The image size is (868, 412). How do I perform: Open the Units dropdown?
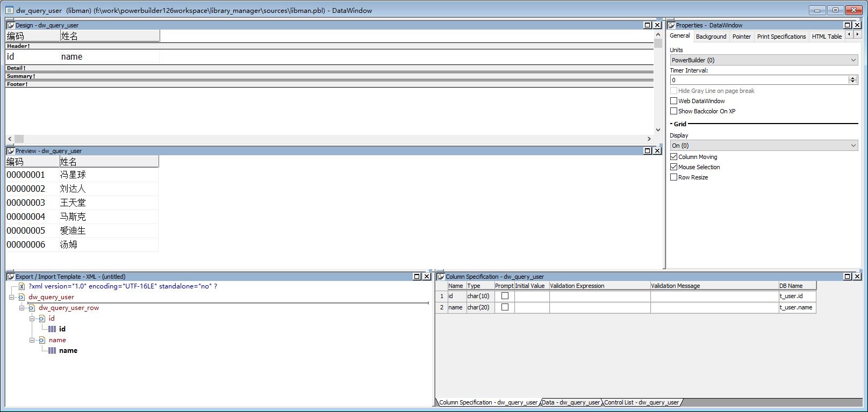click(853, 60)
